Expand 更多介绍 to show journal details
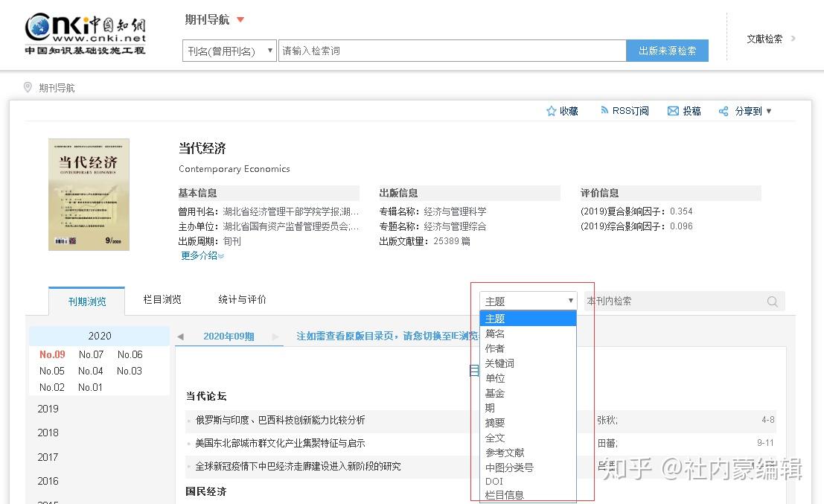The height and width of the screenshot is (504, 824). coord(200,255)
